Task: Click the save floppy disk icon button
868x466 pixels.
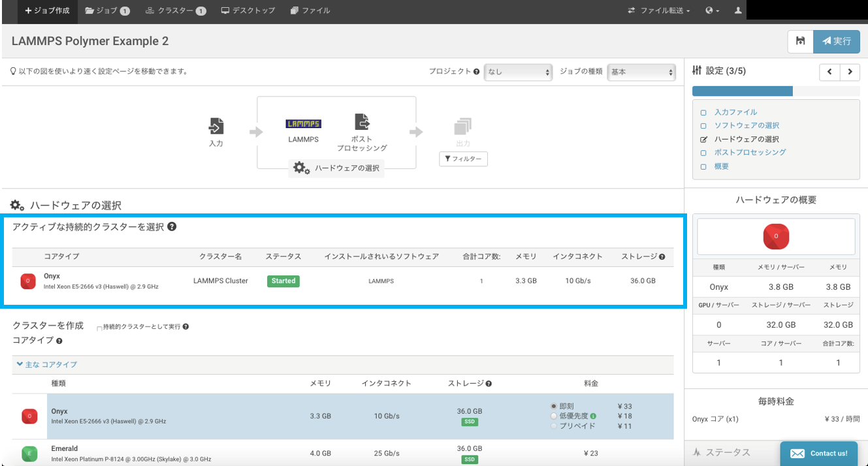Action: click(x=800, y=41)
